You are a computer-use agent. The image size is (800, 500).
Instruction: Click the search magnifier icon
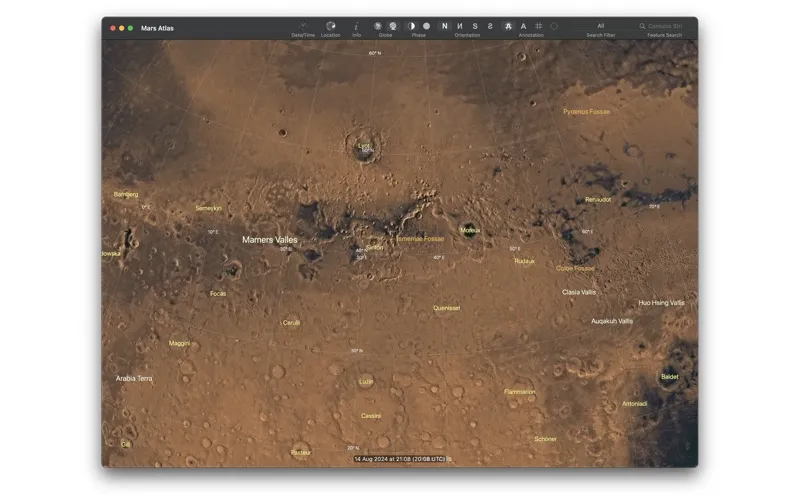[x=642, y=26]
